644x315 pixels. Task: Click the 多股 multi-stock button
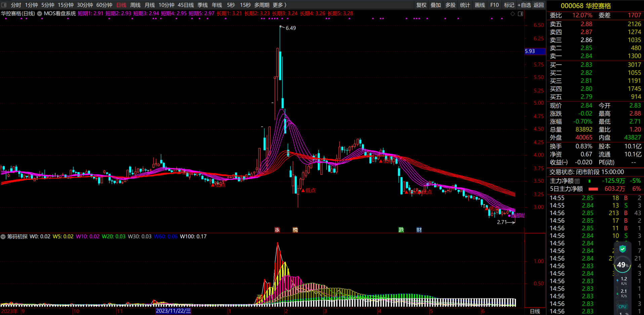pyautogui.click(x=450, y=5)
